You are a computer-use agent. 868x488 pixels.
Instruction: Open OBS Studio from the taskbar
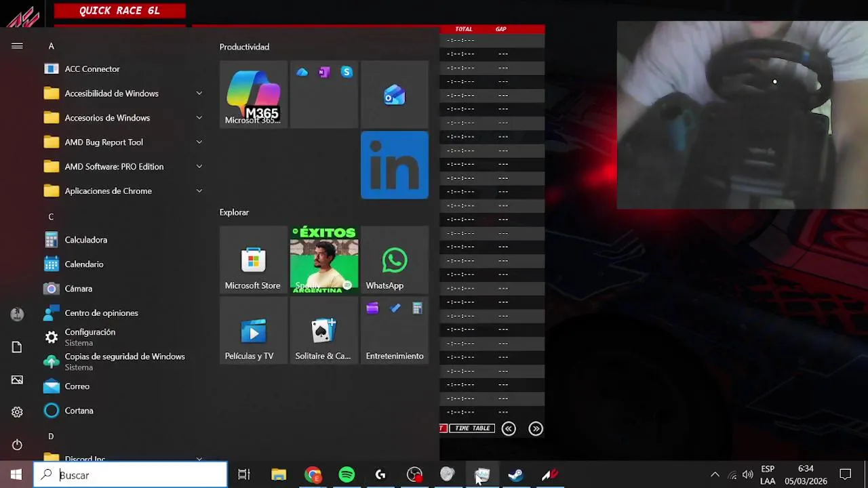coord(414,474)
